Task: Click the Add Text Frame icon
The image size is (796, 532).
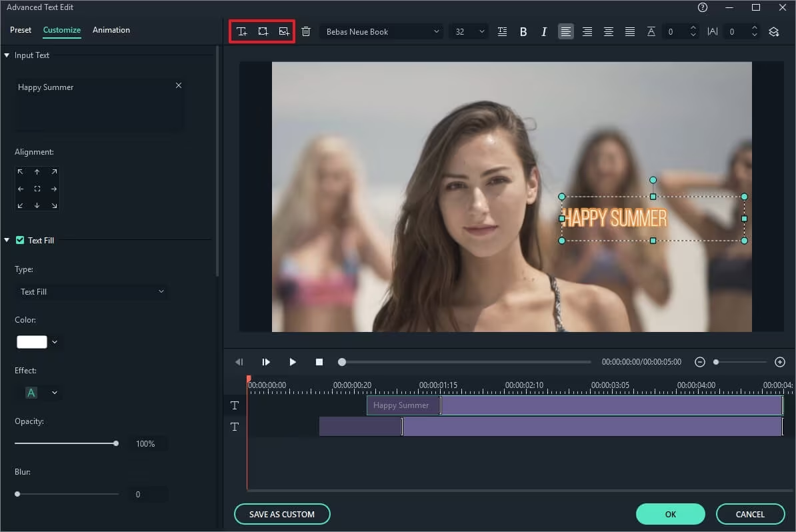Action: pos(262,31)
